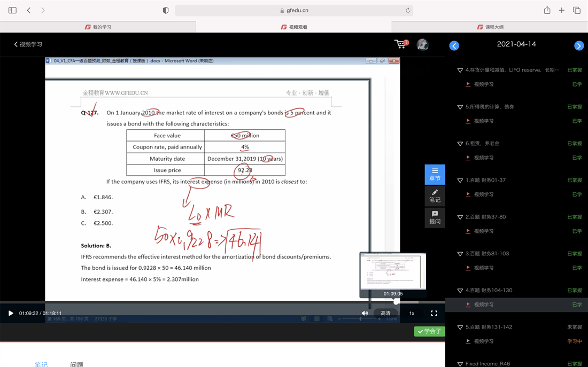Open the Safari share menu
The width and height of the screenshot is (588, 367).
pyautogui.click(x=547, y=10)
